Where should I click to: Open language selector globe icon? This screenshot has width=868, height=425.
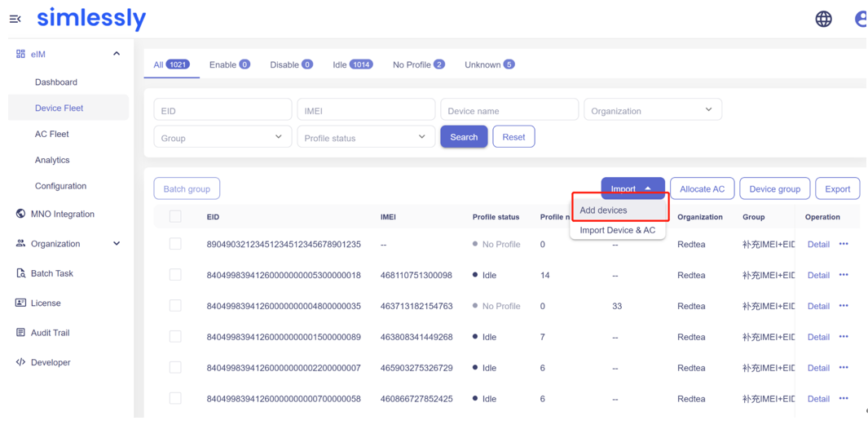tap(824, 20)
